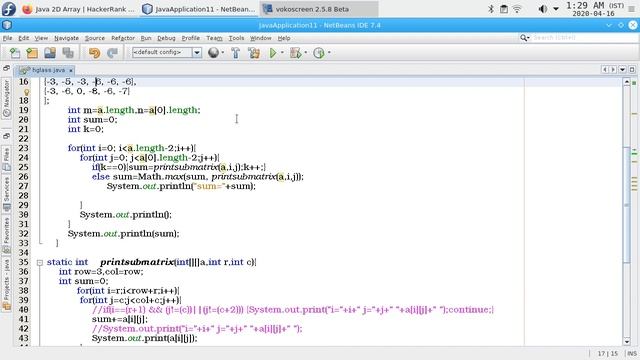This screenshot has width=640, height=360.
Task: Click the Clean and Build Project icon
Action: coord(254,53)
